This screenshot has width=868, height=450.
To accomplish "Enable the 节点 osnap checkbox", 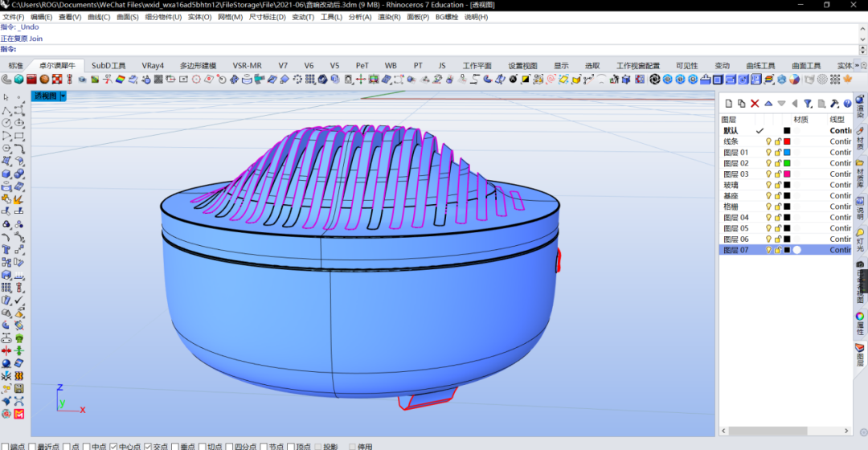I will (x=264, y=446).
